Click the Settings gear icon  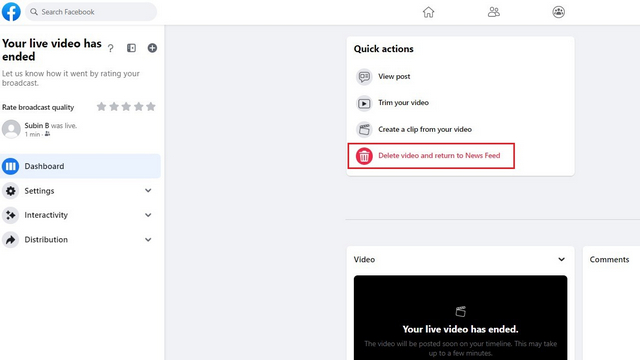tap(11, 191)
